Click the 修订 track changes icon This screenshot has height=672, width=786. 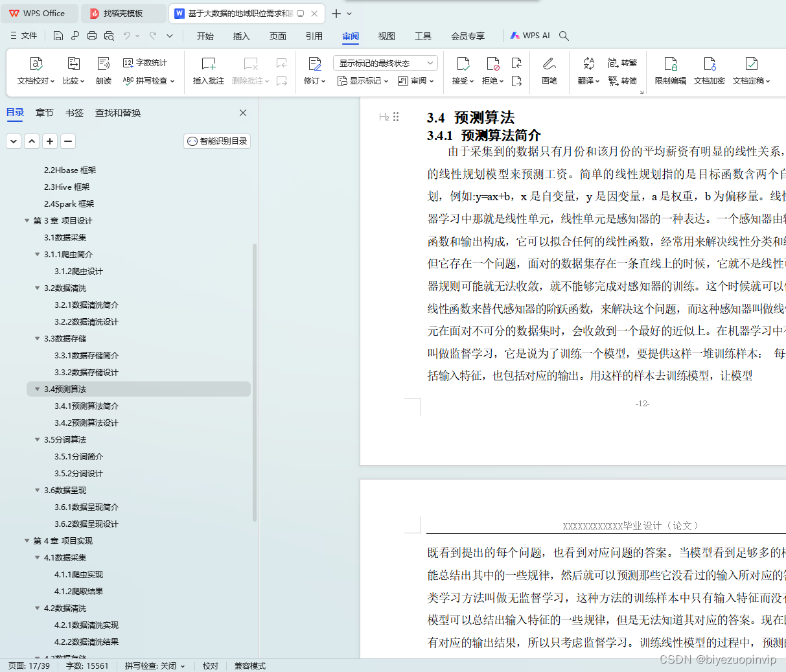tap(315, 64)
